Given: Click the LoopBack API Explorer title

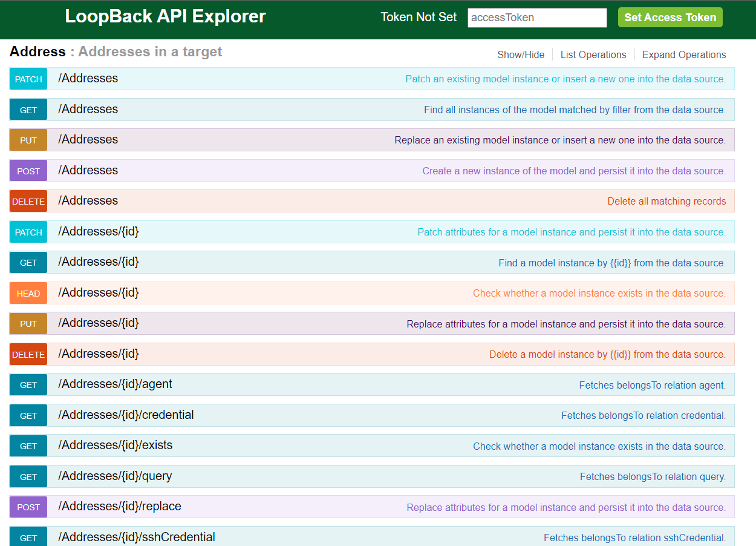Looking at the screenshot, I should 167,16.
